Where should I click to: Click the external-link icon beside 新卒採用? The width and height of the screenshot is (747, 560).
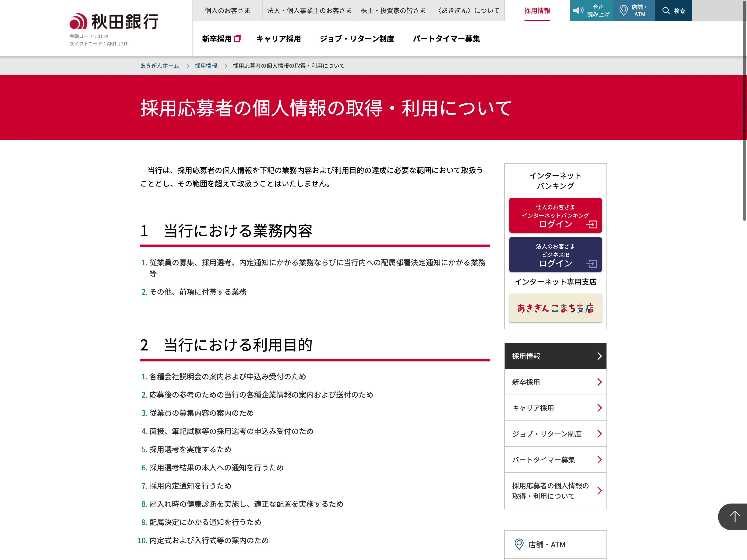tap(238, 39)
